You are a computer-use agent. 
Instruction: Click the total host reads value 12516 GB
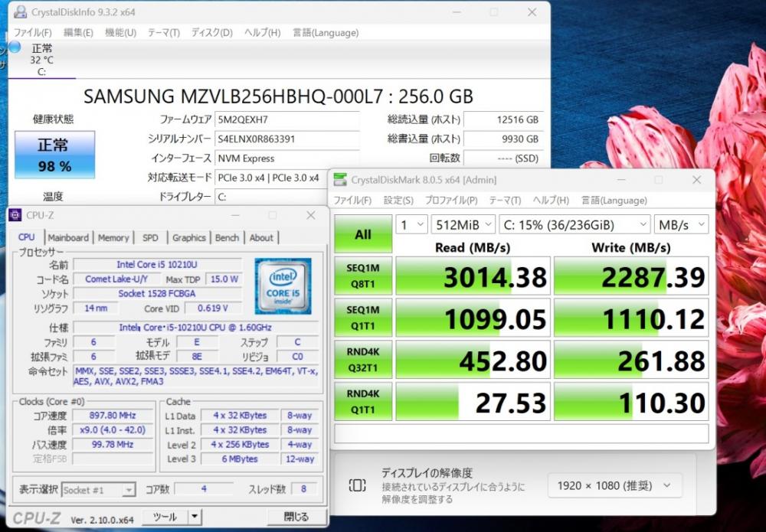(503, 119)
